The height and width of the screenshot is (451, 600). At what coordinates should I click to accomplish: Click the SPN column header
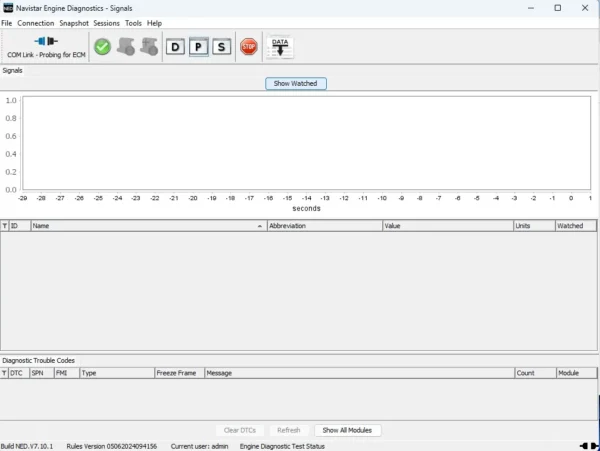click(x=42, y=373)
